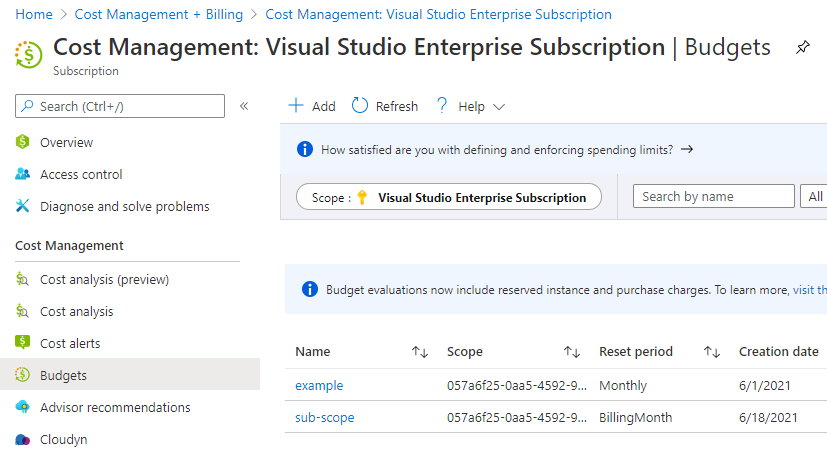This screenshot has width=827, height=454.
Task: Open the example budget link
Action: [x=319, y=385]
